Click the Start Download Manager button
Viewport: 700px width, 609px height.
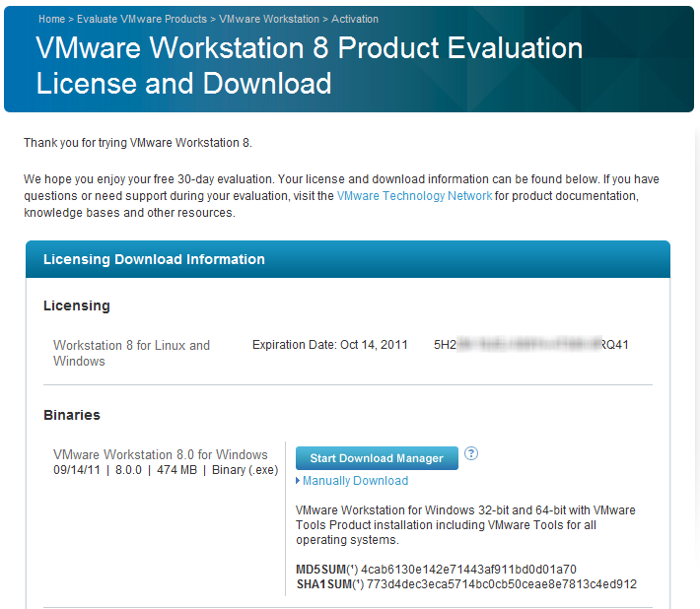377,458
